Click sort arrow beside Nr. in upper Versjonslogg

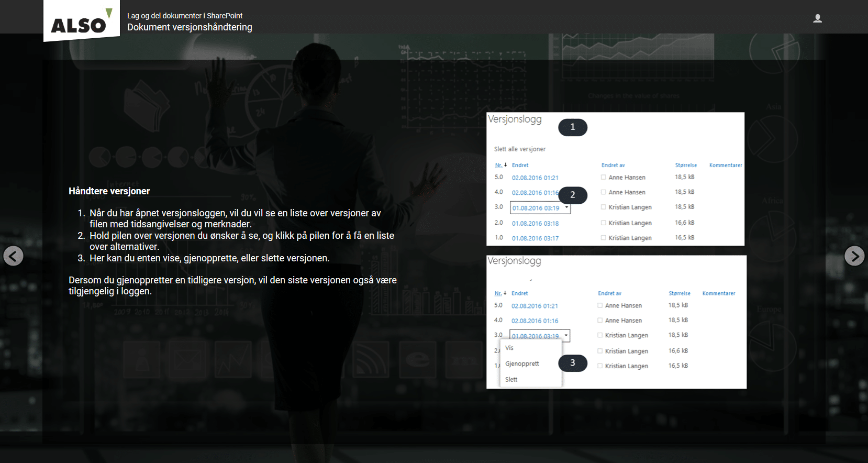click(505, 165)
